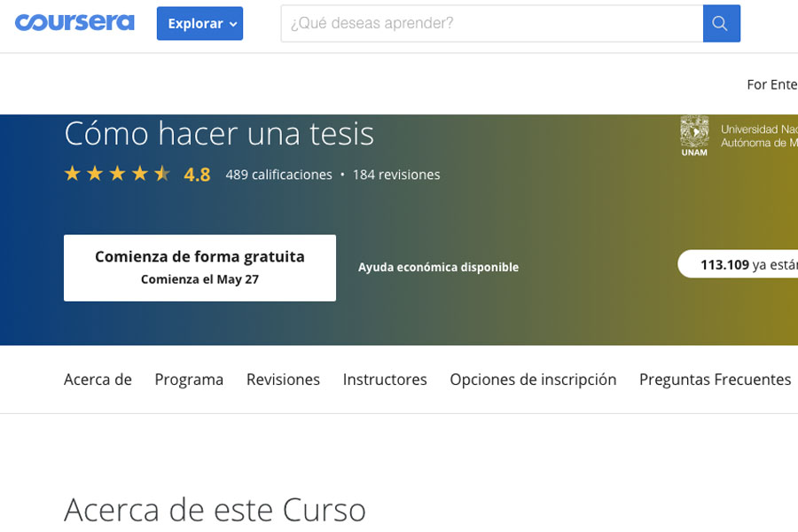Focus the "¿Qué deseas aprender?" search field
Image resolution: width=798 pixels, height=532 pixels.
[x=491, y=23]
